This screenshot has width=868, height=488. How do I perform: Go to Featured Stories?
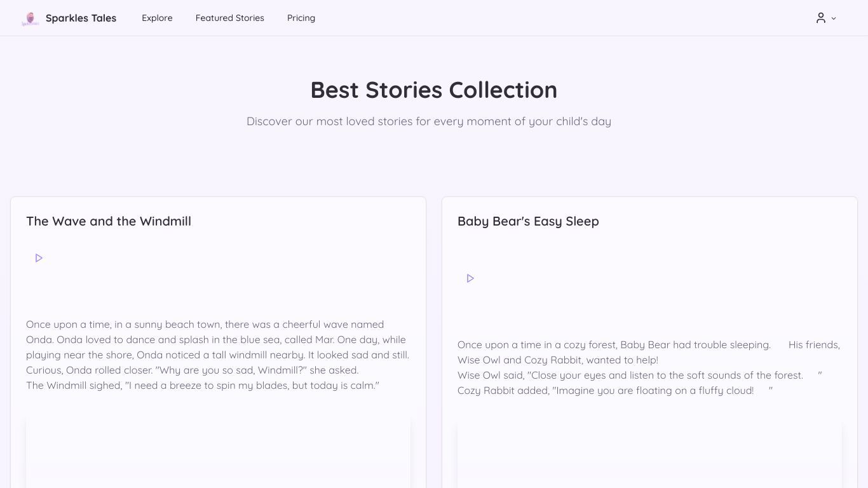(x=229, y=18)
